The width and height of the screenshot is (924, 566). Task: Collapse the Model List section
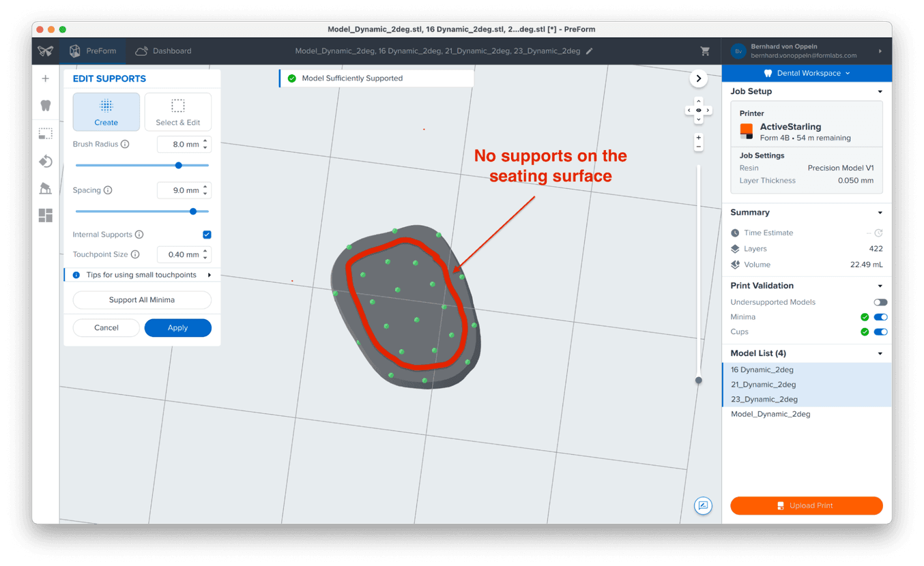coord(880,354)
